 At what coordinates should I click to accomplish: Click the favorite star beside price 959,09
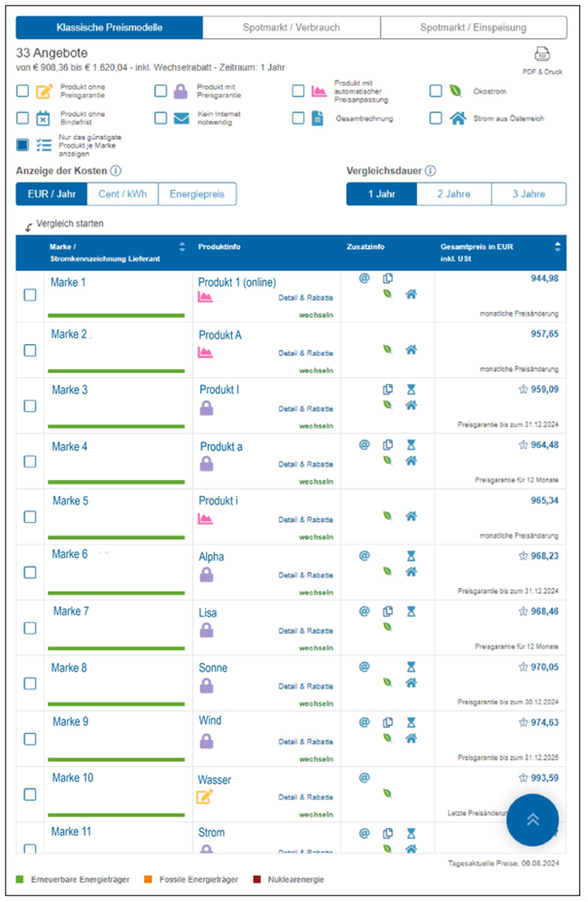pyautogui.click(x=523, y=390)
